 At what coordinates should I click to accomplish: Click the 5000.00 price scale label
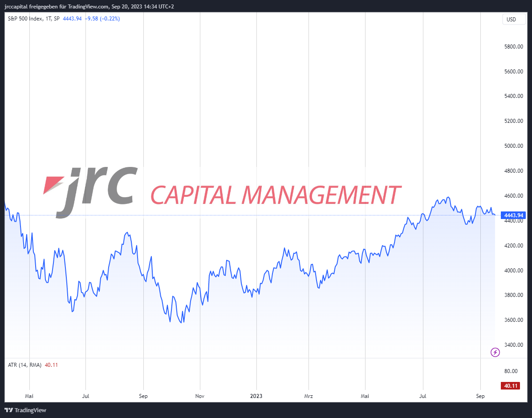(514, 146)
